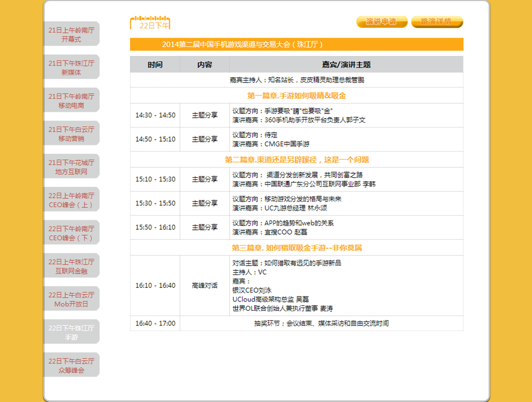Select the conference title banner 2014第二届中国手机游戏渠道与交易大会
The image size is (532, 402).
pyautogui.click(x=296, y=45)
